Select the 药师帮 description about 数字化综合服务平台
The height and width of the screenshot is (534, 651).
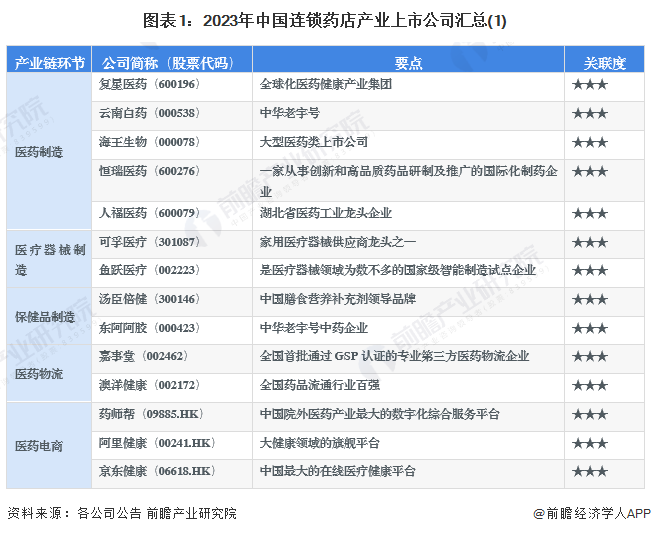379,414
